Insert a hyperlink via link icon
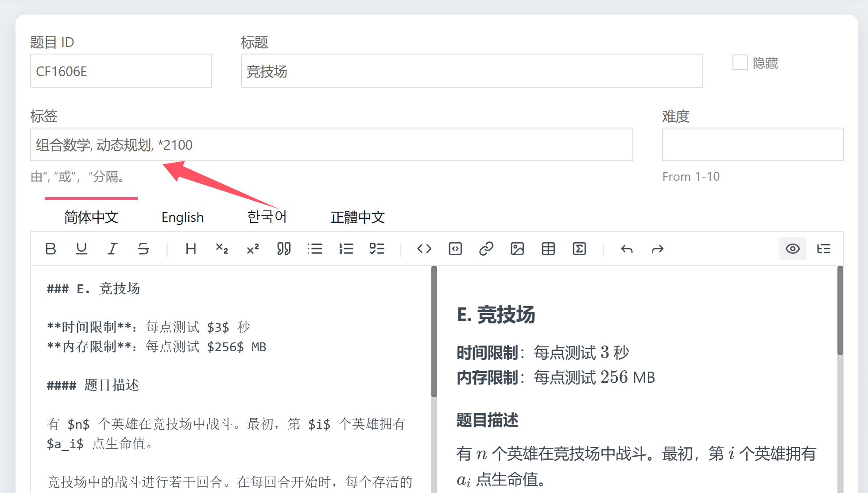Screen dimensions: 868x493 pos(486,249)
